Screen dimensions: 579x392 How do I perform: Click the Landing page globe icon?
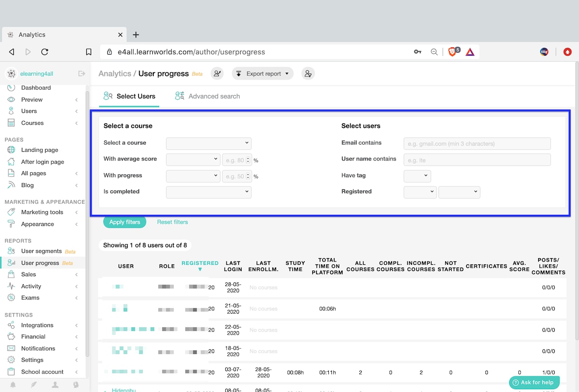point(11,150)
